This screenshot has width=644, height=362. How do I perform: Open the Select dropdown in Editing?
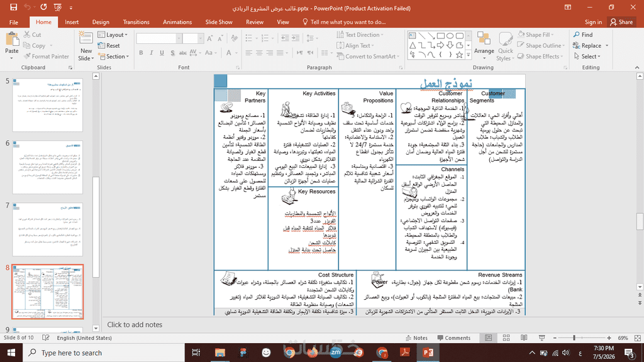(587, 56)
